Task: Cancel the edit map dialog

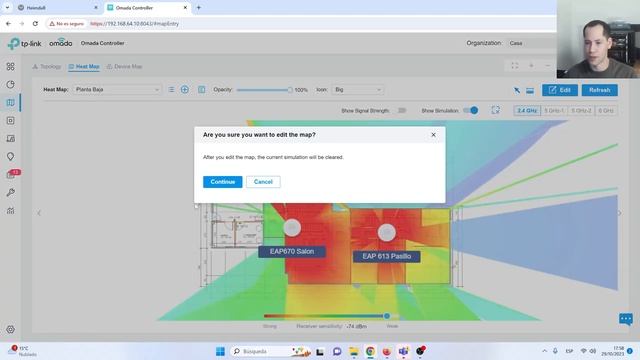Action: 263,182
